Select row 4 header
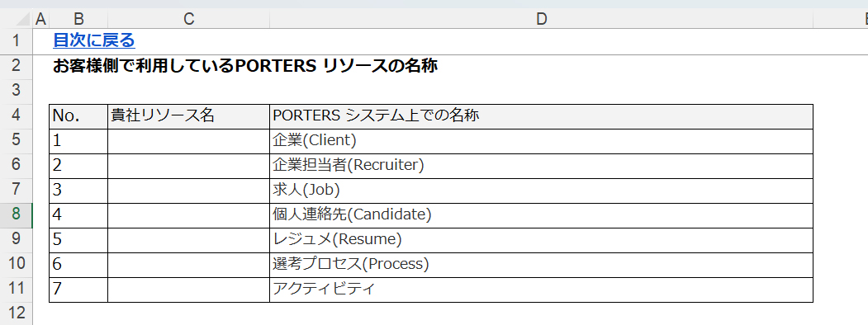The height and width of the screenshot is (325, 868). [16, 116]
